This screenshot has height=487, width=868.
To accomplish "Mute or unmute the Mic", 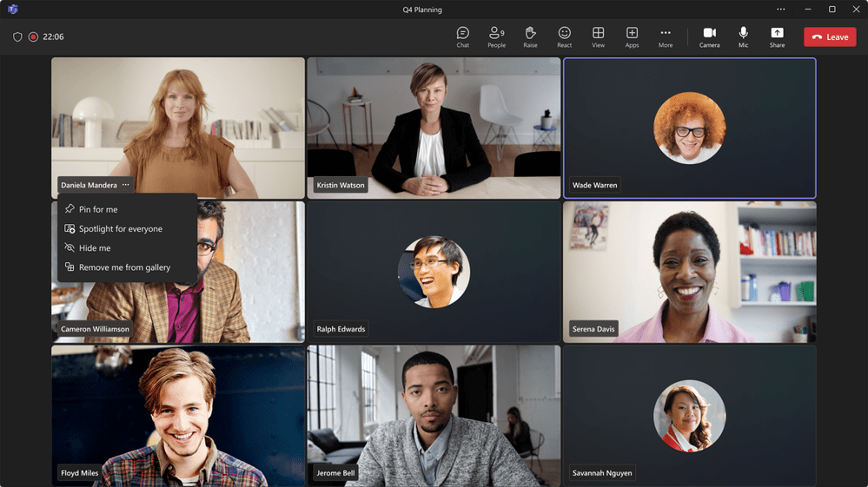I will tap(743, 37).
